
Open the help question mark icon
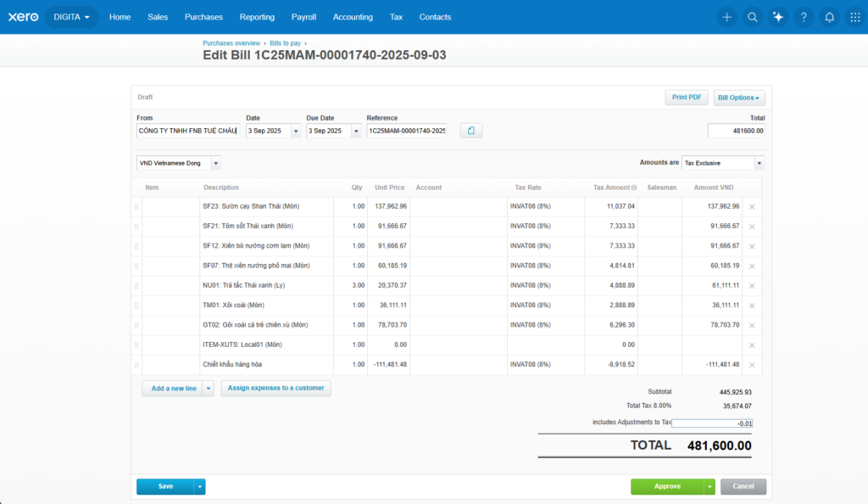point(804,17)
